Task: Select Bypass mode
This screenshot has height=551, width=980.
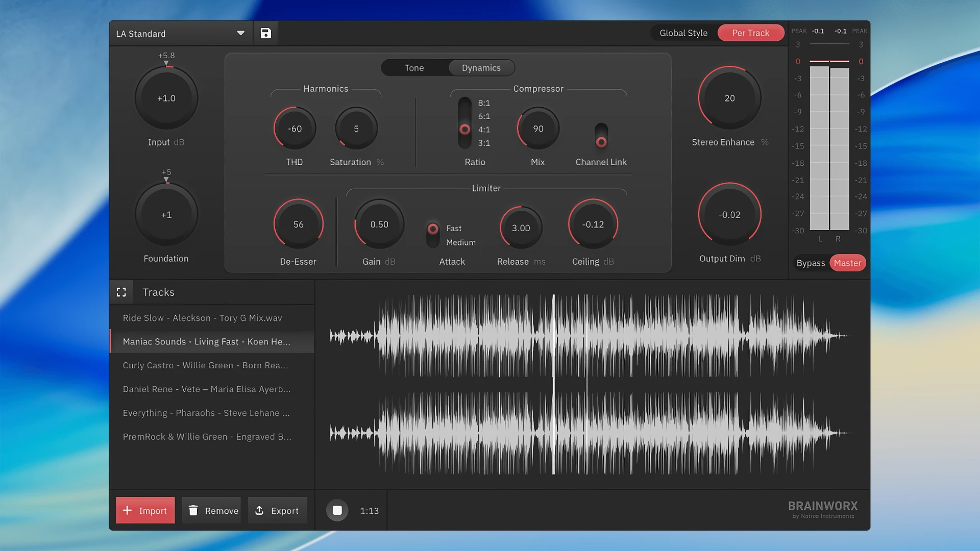Action: coord(811,263)
